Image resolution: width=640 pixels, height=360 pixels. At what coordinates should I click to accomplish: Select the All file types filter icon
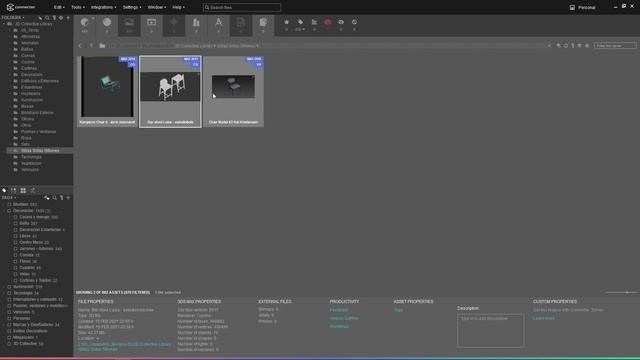point(84,22)
